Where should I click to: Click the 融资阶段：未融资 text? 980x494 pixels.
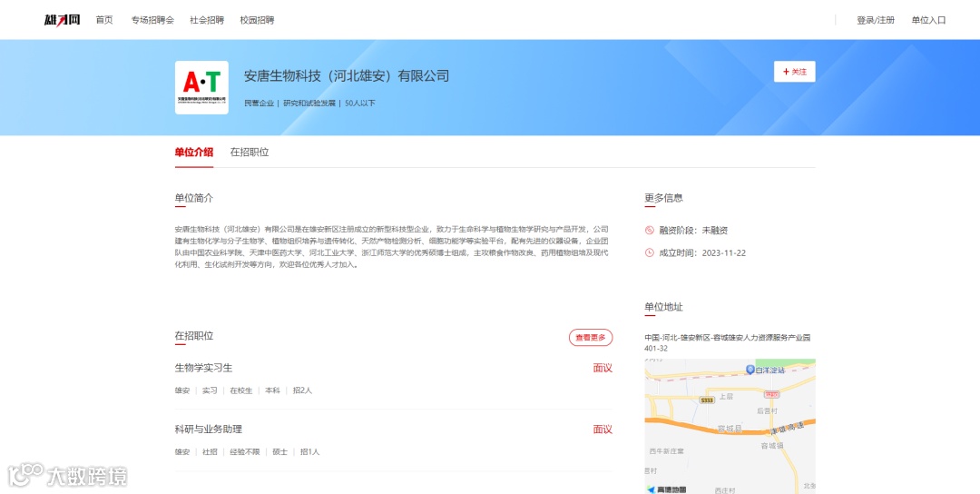(694, 230)
